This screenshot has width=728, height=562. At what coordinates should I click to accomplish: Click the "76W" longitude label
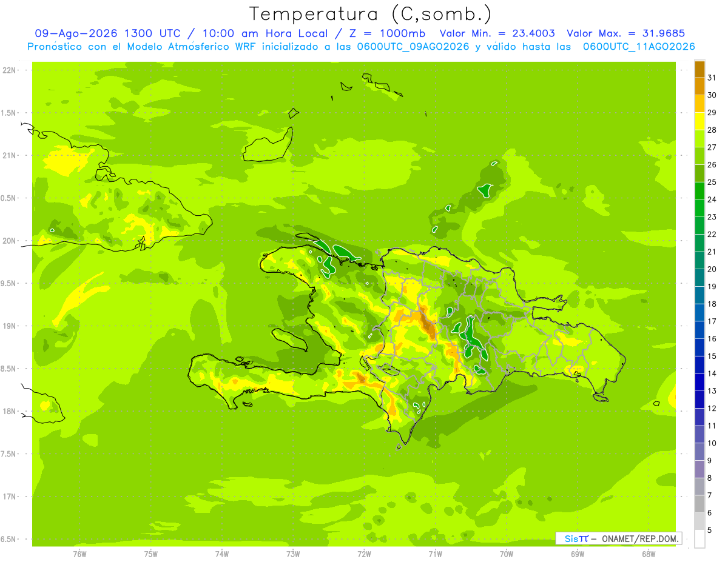pos(79,554)
